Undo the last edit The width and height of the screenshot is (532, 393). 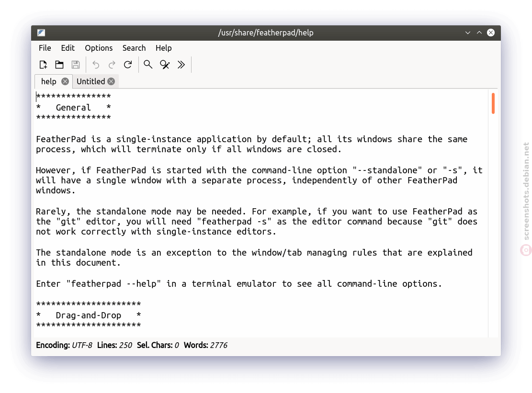[96, 65]
